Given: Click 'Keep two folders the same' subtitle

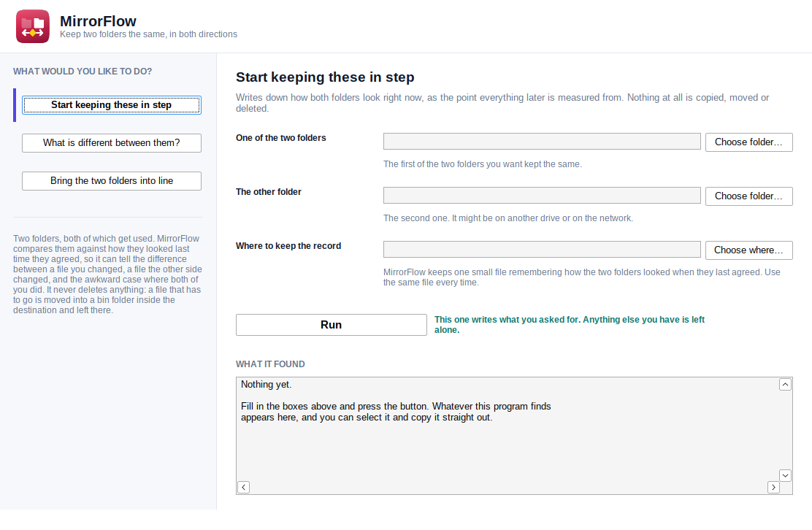Looking at the screenshot, I should pos(149,34).
